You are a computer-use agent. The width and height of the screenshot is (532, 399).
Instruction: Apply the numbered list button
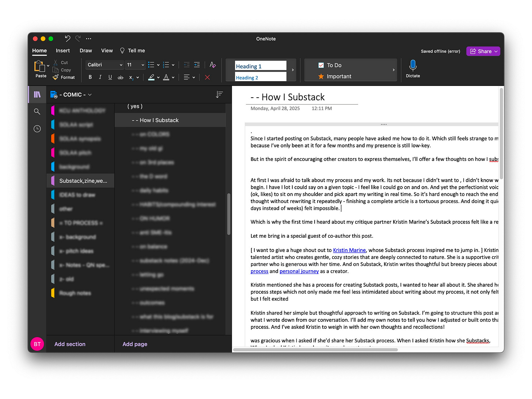[x=166, y=65]
